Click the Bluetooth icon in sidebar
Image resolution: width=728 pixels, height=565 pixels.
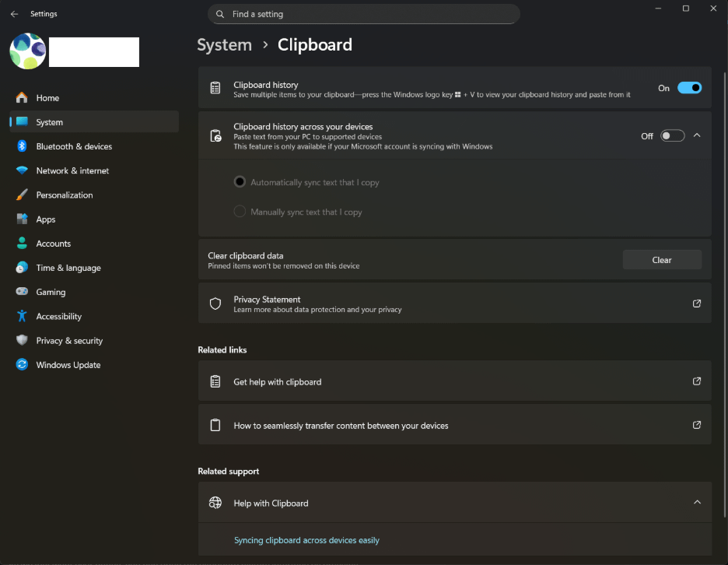click(x=22, y=146)
